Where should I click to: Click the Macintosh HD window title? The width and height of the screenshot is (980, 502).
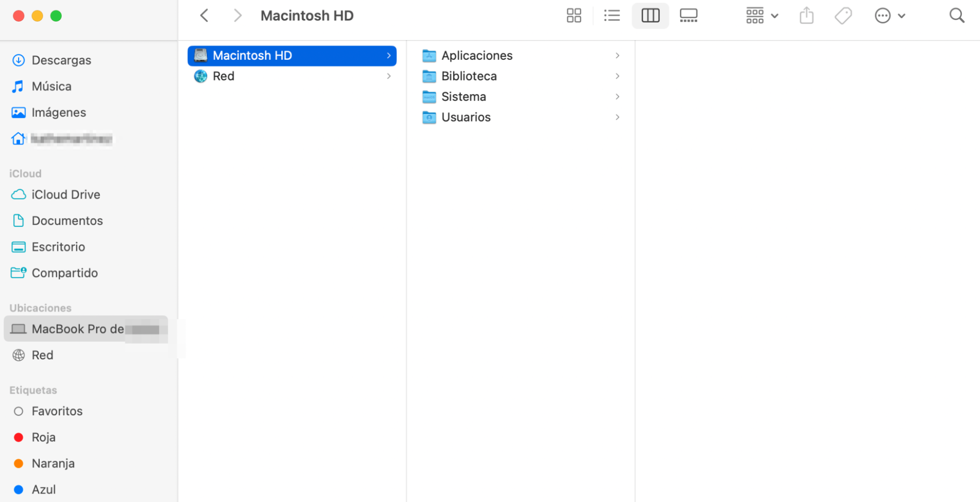(x=307, y=16)
